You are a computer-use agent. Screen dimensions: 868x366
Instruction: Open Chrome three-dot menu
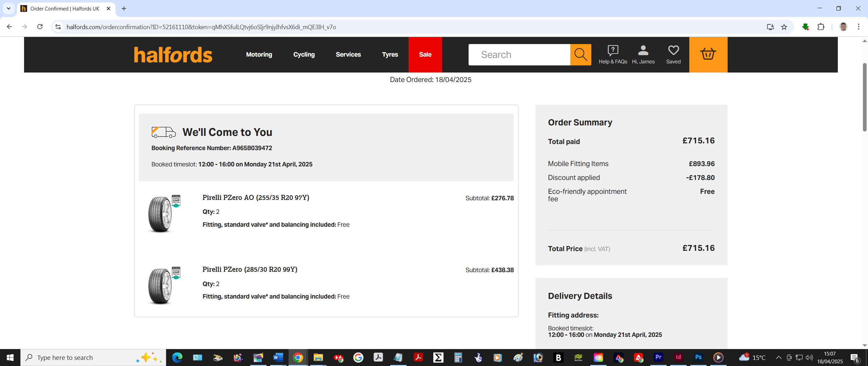859,27
